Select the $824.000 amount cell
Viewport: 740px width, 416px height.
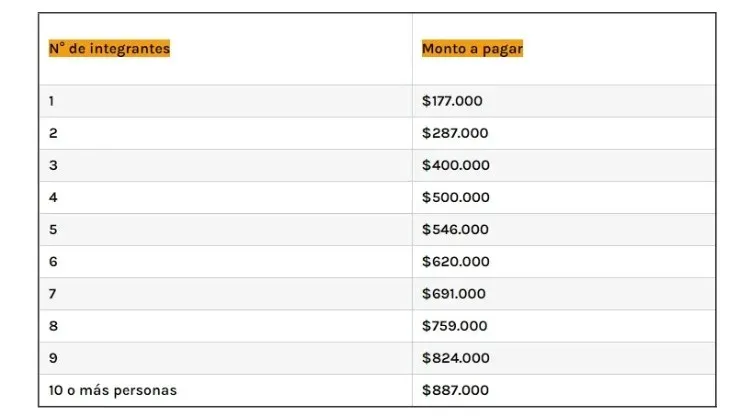click(455, 358)
